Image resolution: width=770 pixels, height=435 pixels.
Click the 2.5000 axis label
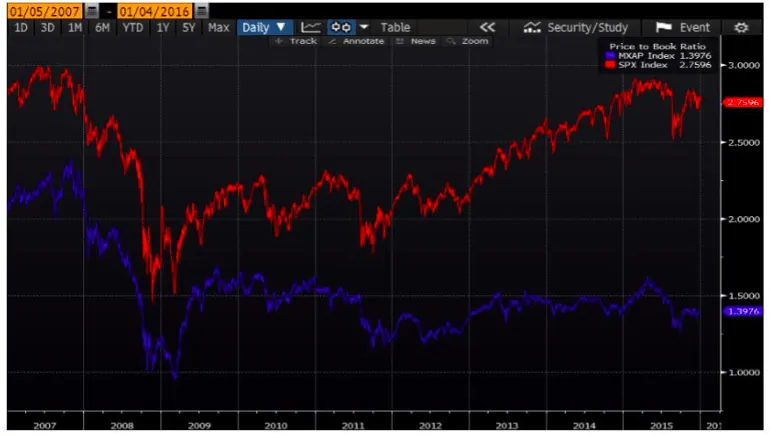click(743, 142)
